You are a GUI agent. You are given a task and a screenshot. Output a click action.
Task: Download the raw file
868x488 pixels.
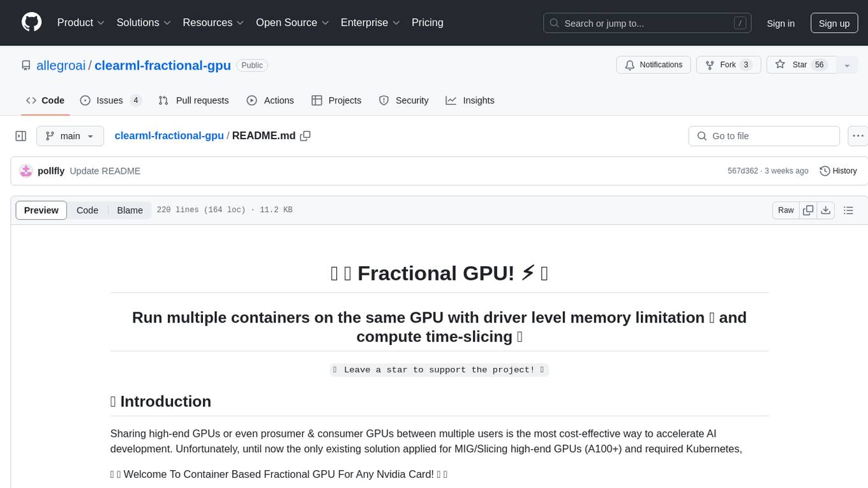pos(825,210)
